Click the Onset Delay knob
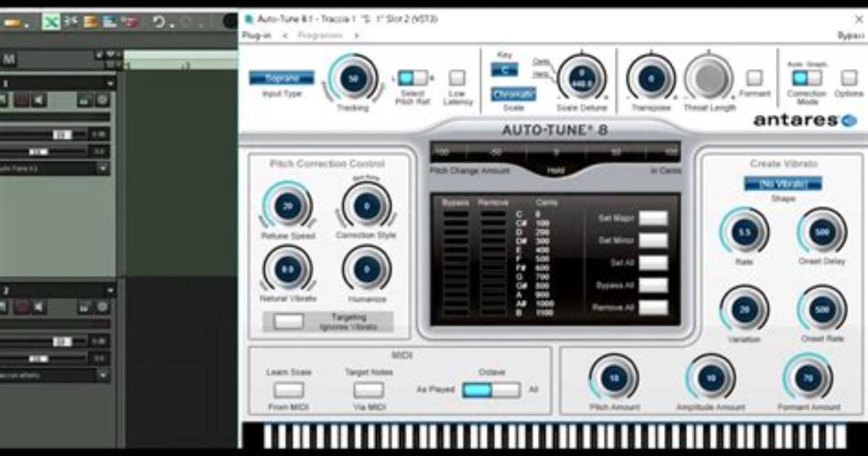This screenshot has height=456, width=868. tap(822, 232)
